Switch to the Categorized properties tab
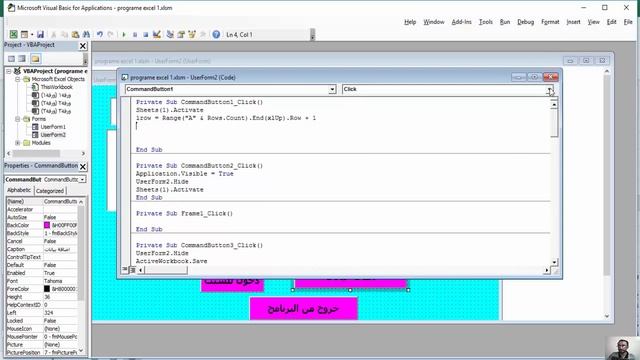The height and width of the screenshot is (360, 640). tap(50, 191)
